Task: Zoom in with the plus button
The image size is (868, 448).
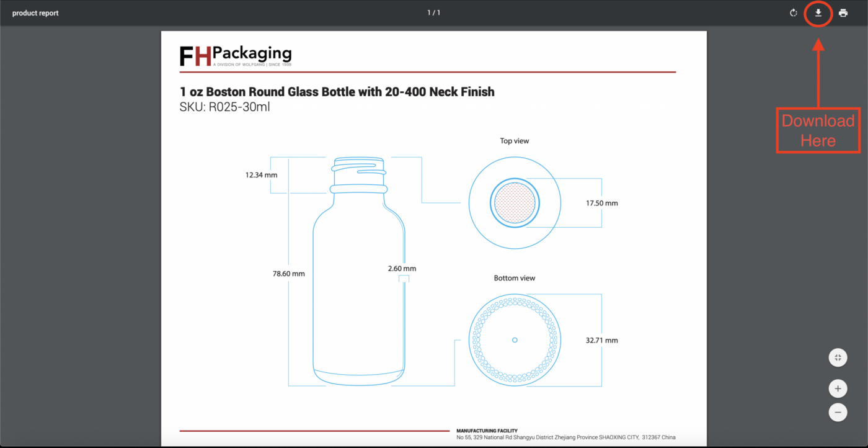Action: click(838, 388)
